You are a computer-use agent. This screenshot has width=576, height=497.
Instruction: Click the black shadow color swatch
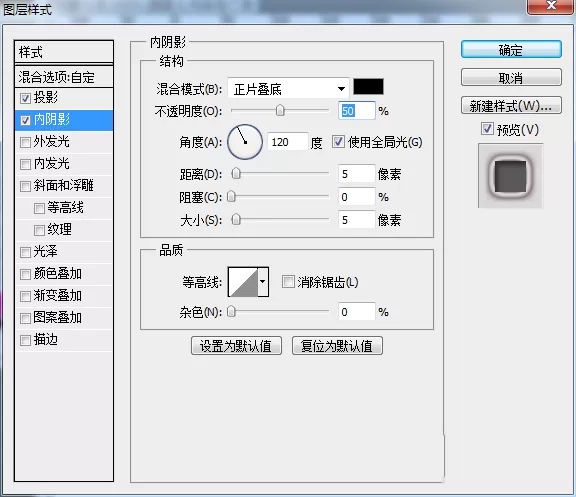click(368, 87)
